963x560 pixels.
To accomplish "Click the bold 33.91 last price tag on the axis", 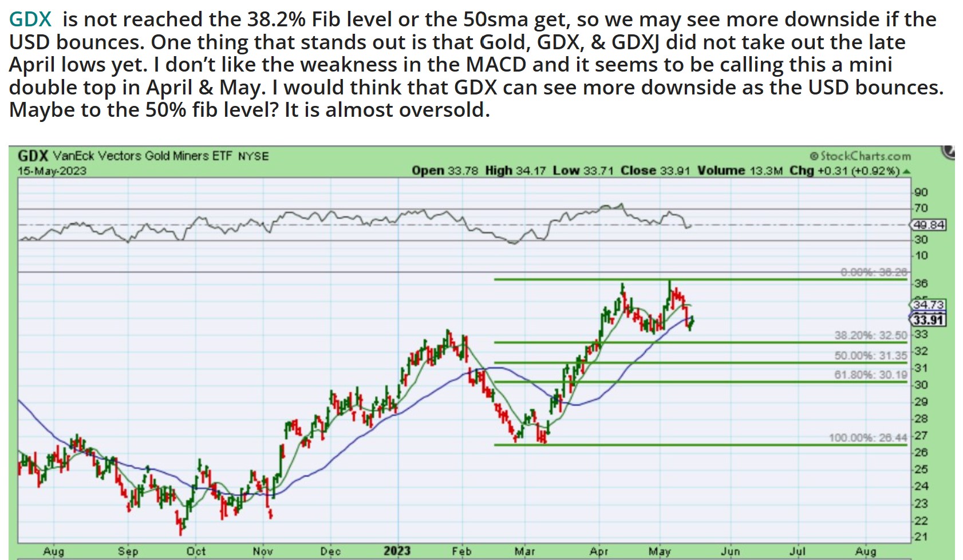I will (929, 320).
